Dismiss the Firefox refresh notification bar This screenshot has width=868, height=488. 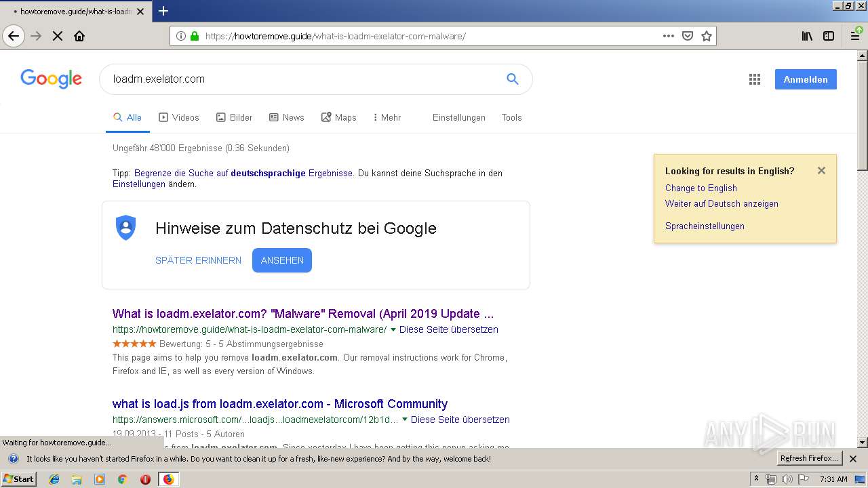tap(853, 459)
